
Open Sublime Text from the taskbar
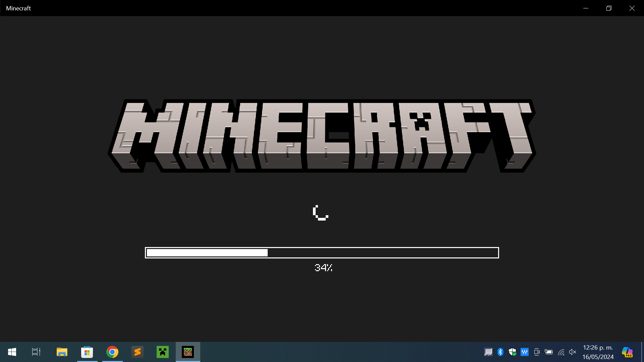[x=138, y=352]
